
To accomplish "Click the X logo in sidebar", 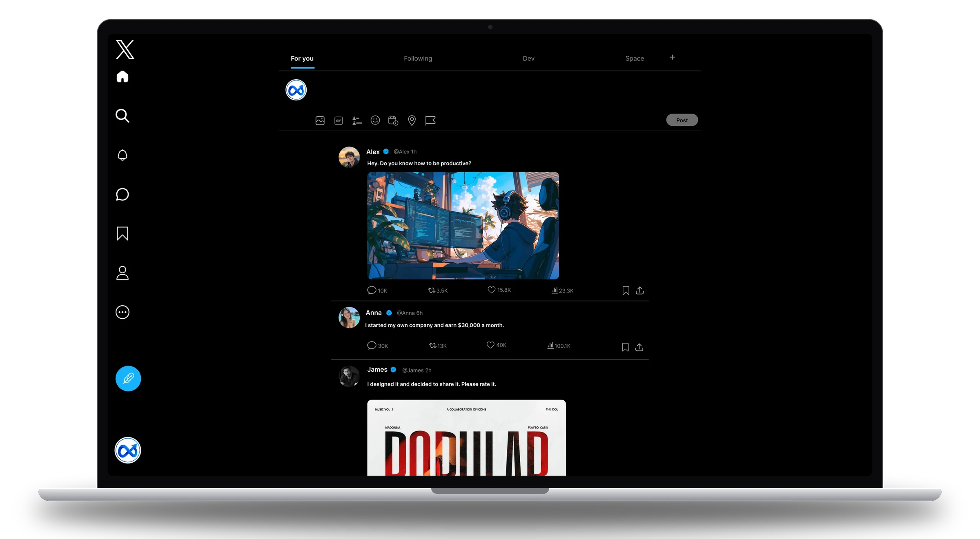I will (125, 49).
